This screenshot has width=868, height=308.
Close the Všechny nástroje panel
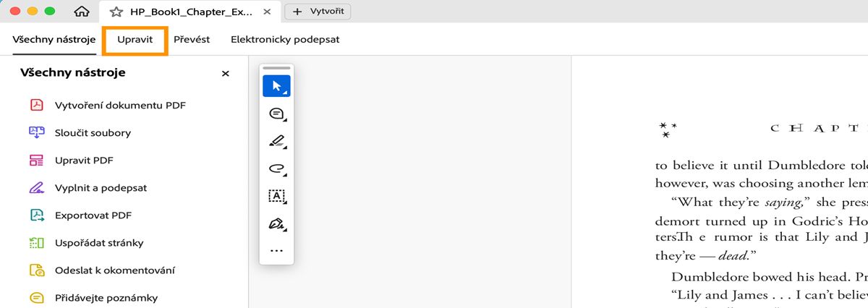(225, 73)
